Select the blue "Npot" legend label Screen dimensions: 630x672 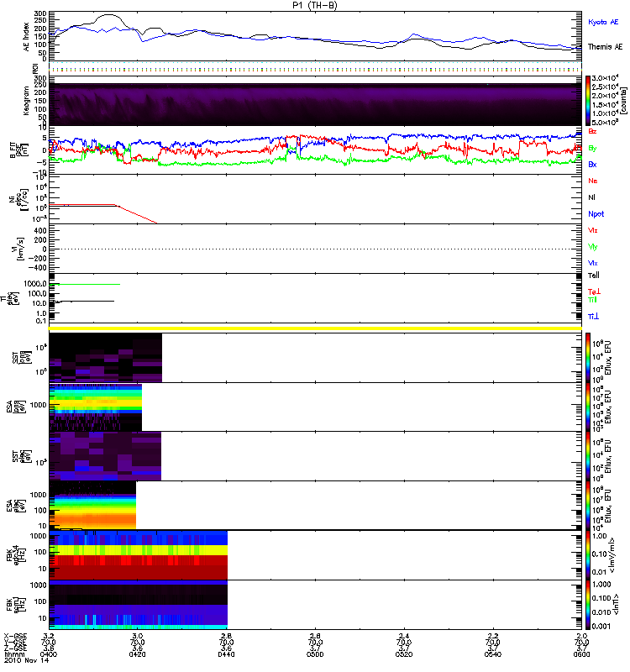596,214
